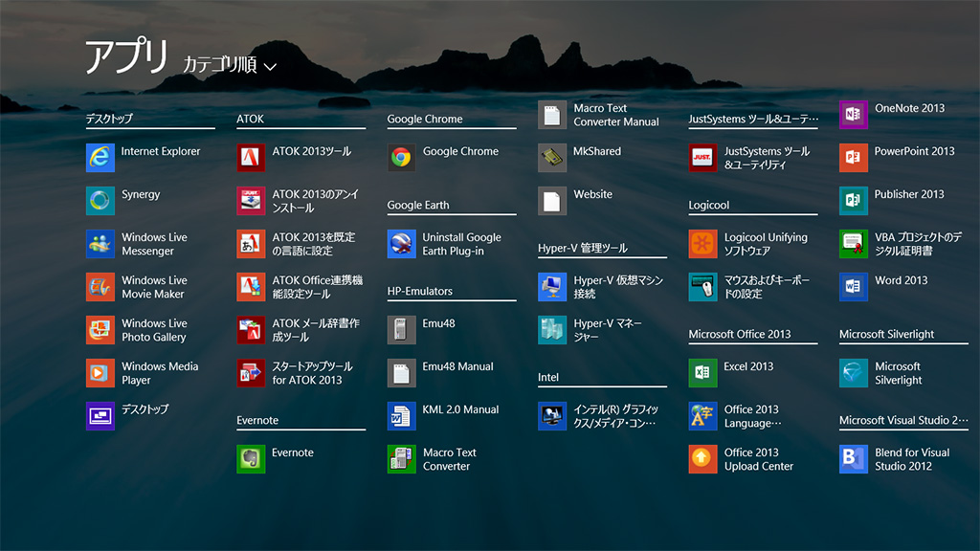Launch Blend for Visual Studio 2012 icon
Screen dimensions: 980x551
pyautogui.click(x=854, y=459)
